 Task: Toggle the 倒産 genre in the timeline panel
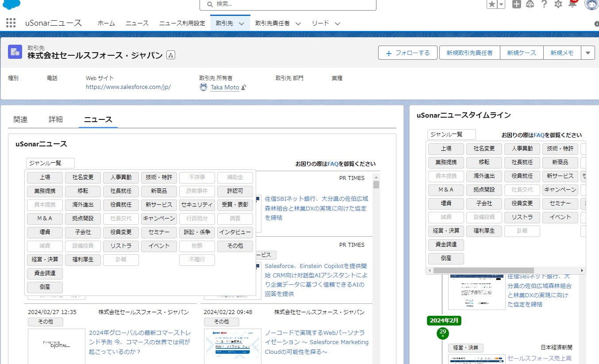(446, 258)
